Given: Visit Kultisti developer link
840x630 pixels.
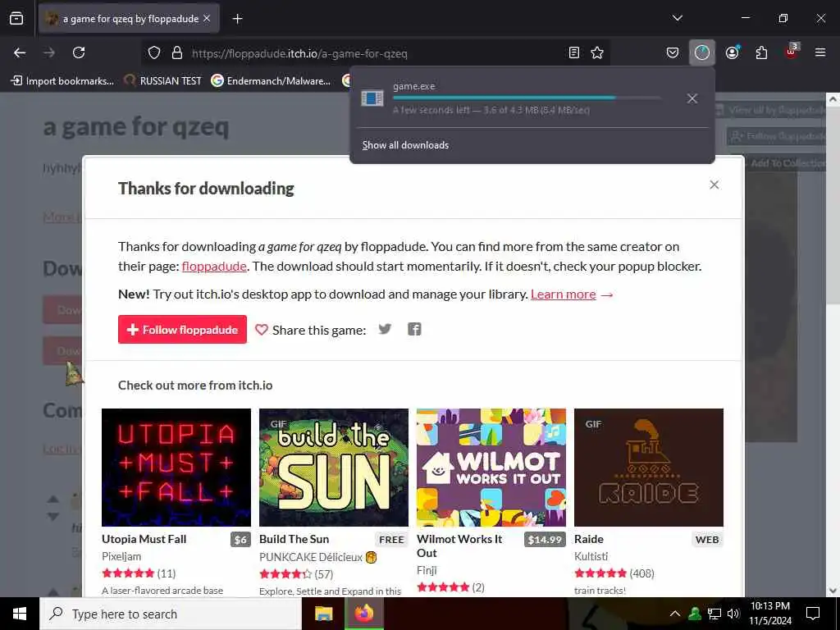Looking at the screenshot, I should (591, 557).
